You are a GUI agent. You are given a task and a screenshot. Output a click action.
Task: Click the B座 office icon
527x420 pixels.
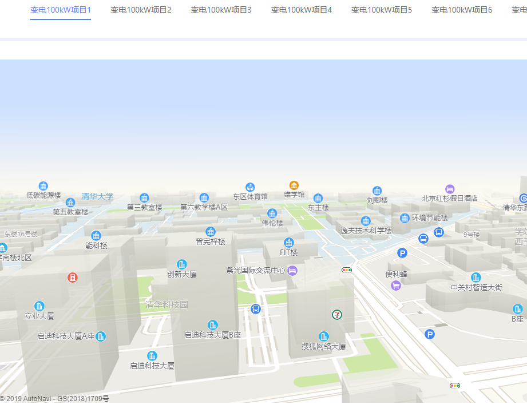click(518, 309)
